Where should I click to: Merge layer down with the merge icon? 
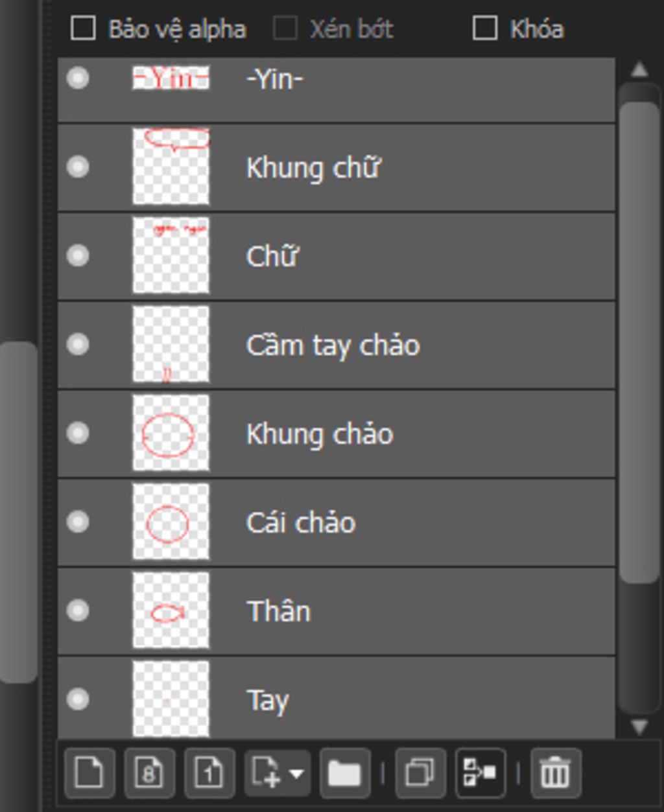coord(480,773)
